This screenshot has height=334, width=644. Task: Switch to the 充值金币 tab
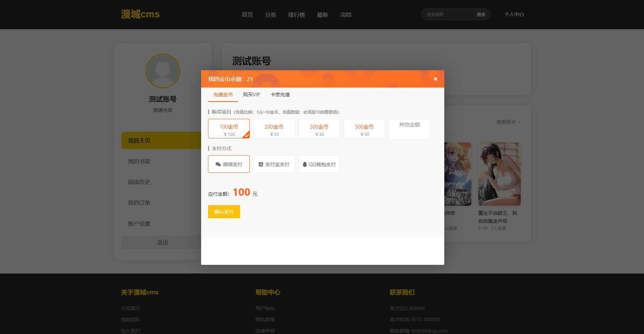(x=223, y=95)
